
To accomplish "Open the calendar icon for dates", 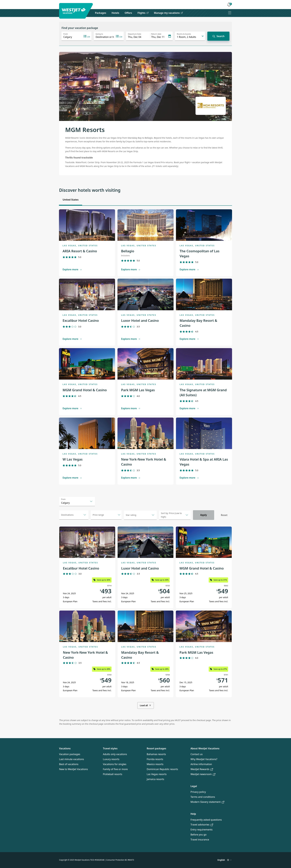I will [x=169, y=36].
